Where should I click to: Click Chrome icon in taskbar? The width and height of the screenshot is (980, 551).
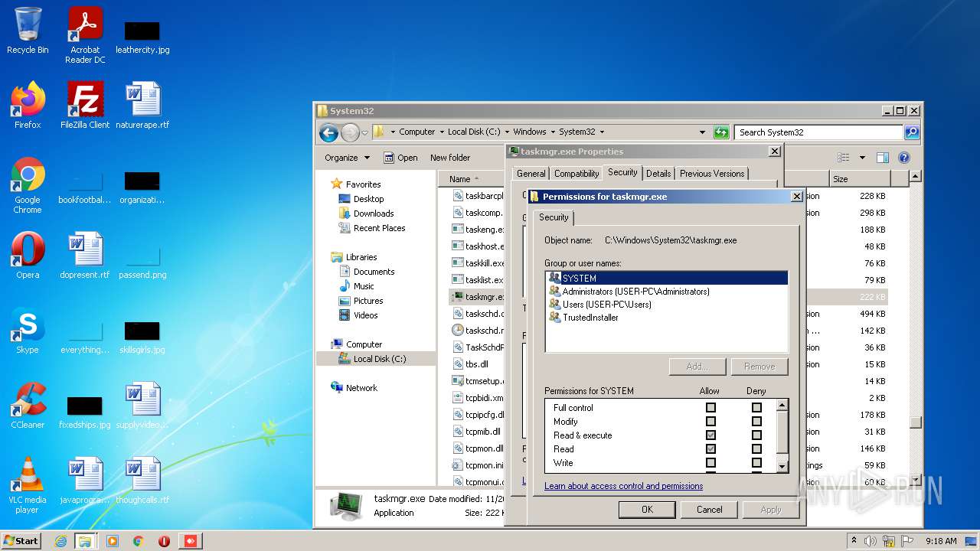(x=139, y=541)
